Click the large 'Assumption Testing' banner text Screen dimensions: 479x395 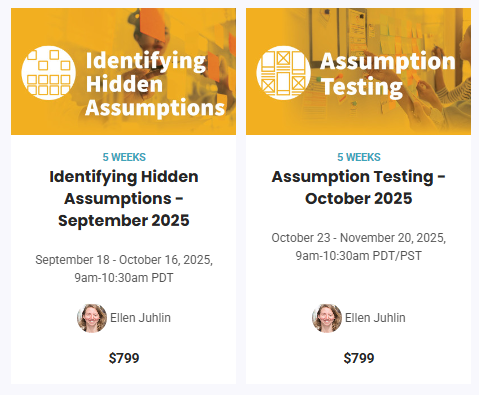click(x=388, y=74)
